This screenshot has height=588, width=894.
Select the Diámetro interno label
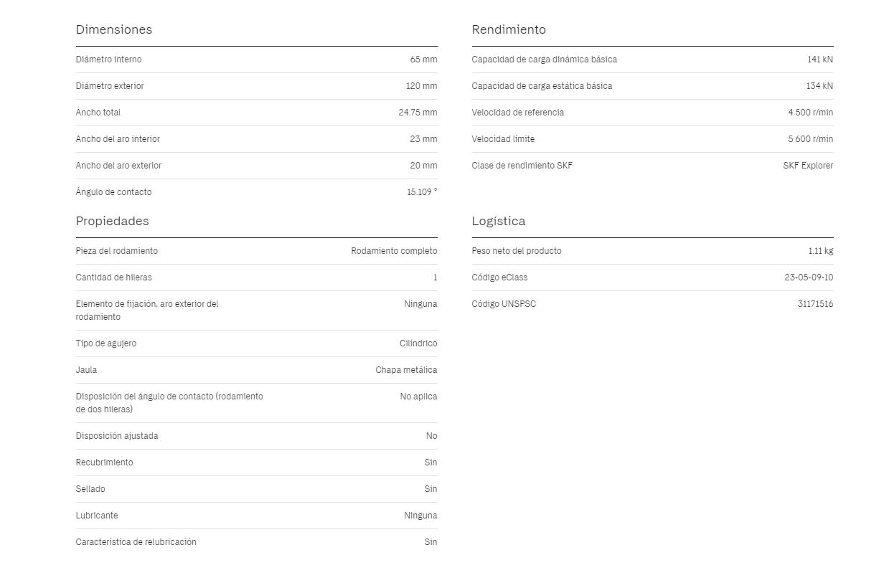[109, 60]
